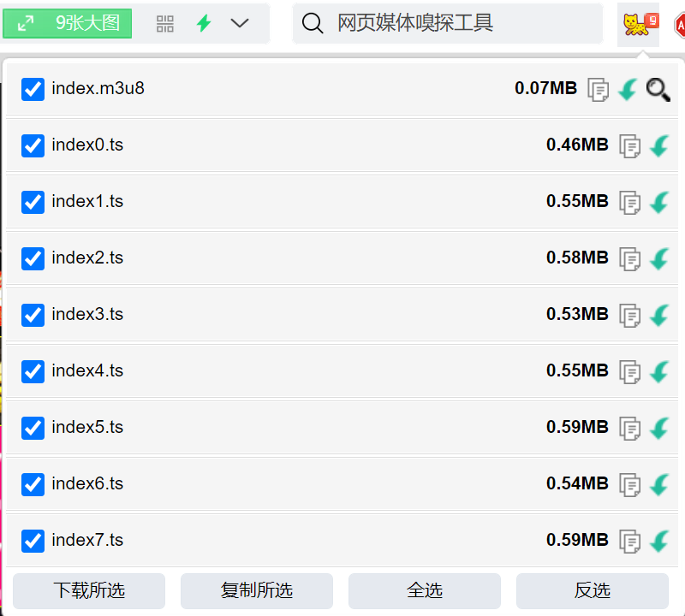This screenshot has width=685, height=616.
Task: Download index2.ts with green arrow
Action: click(659, 259)
